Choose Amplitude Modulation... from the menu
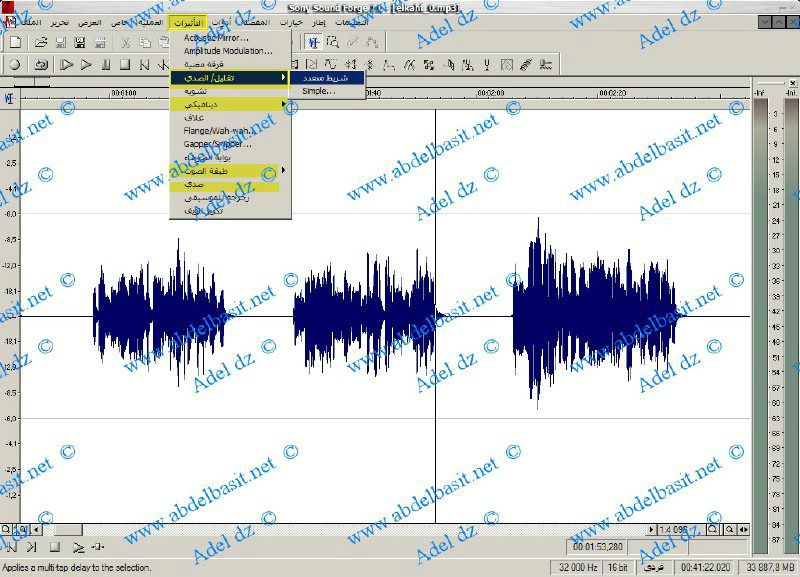Viewport: 800px width, 577px height. [x=230, y=51]
